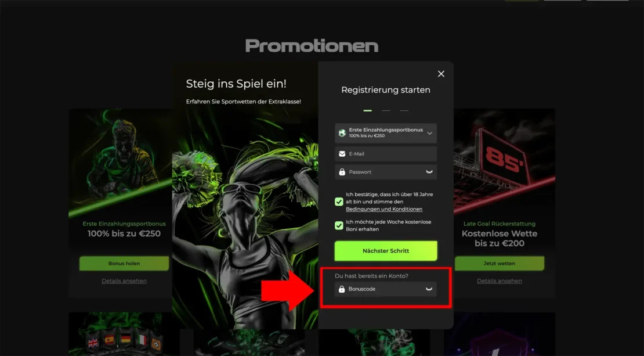Viewport: 644px width, 356px height.
Task: Select the second registration step indicator
Action: pos(386,110)
